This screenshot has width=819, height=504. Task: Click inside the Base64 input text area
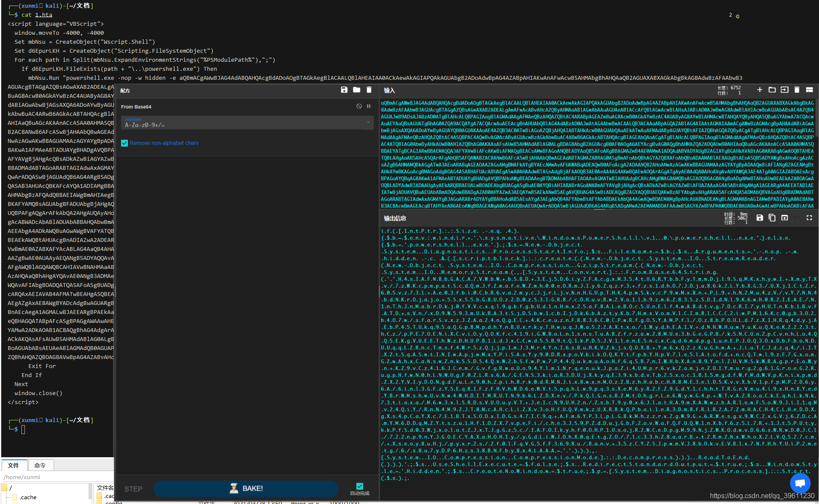click(x=597, y=154)
